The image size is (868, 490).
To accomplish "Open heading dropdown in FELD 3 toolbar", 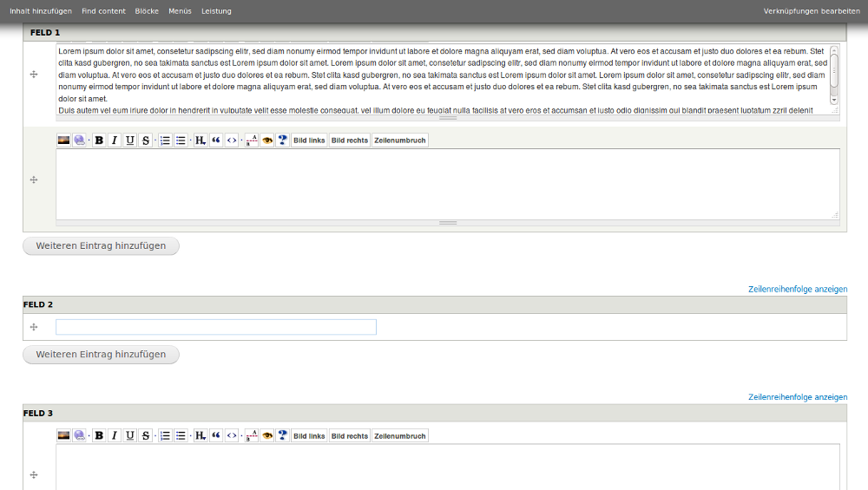I will 200,436.
